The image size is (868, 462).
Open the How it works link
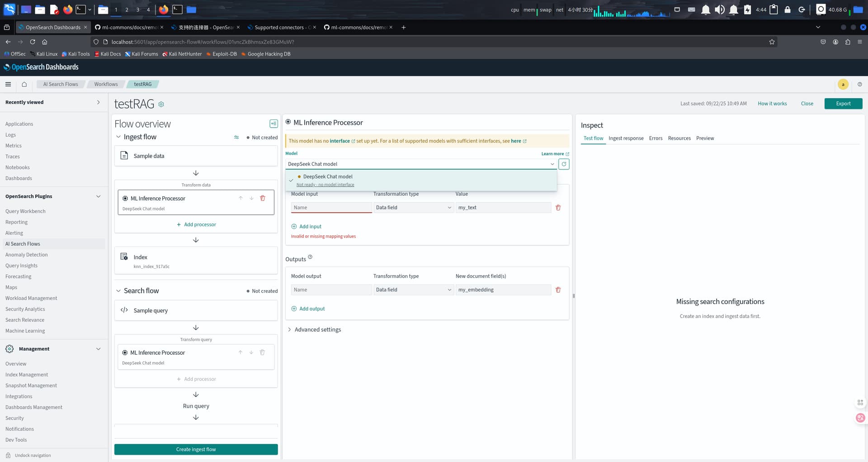tap(772, 104)
